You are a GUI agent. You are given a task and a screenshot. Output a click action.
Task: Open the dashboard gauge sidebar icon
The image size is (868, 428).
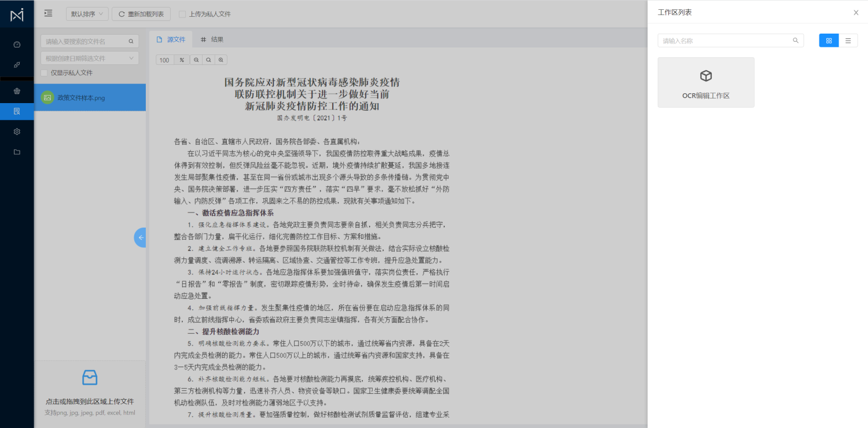[x=17, y=45]
